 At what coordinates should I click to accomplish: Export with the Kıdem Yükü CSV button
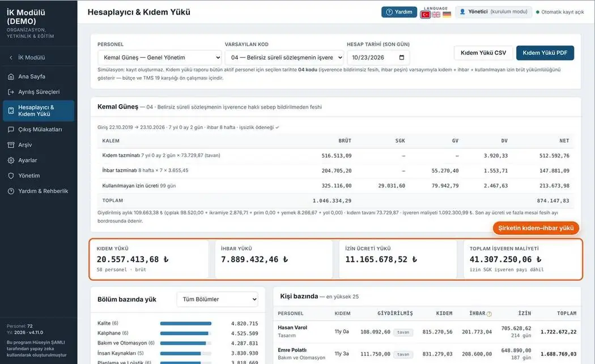pos(483,53)
